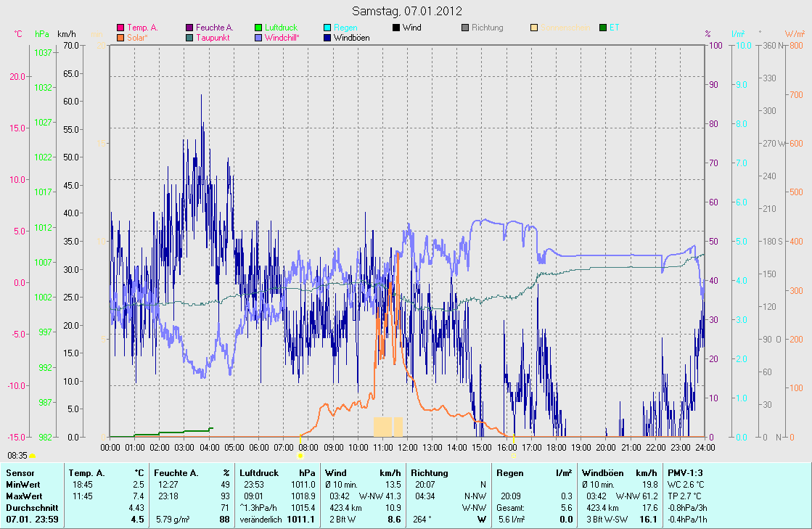Click the black Wind legend swatch
The width and height of the screenshot is (812, 529).
396,28
